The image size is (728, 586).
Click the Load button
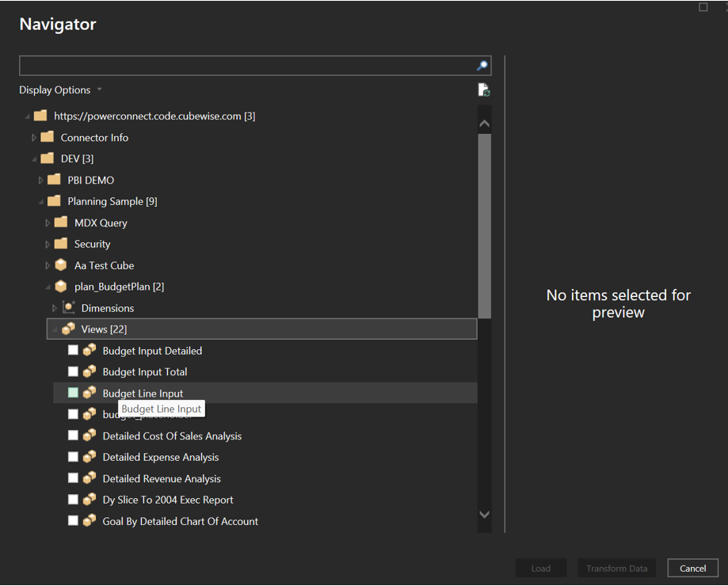(541, 568)
